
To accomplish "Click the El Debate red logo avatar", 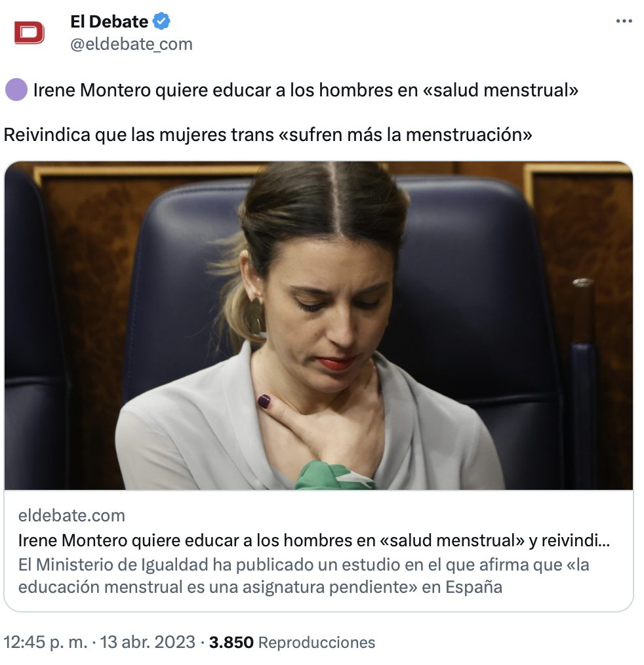I will pyautogui.click(x=29, y=33).
